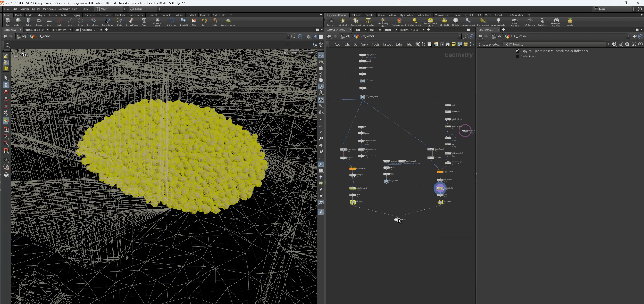This screenshot has height=304, width=644.
Task: Select the L-System shelf tool
Action: pyautogui.click(x=171, y=21)
